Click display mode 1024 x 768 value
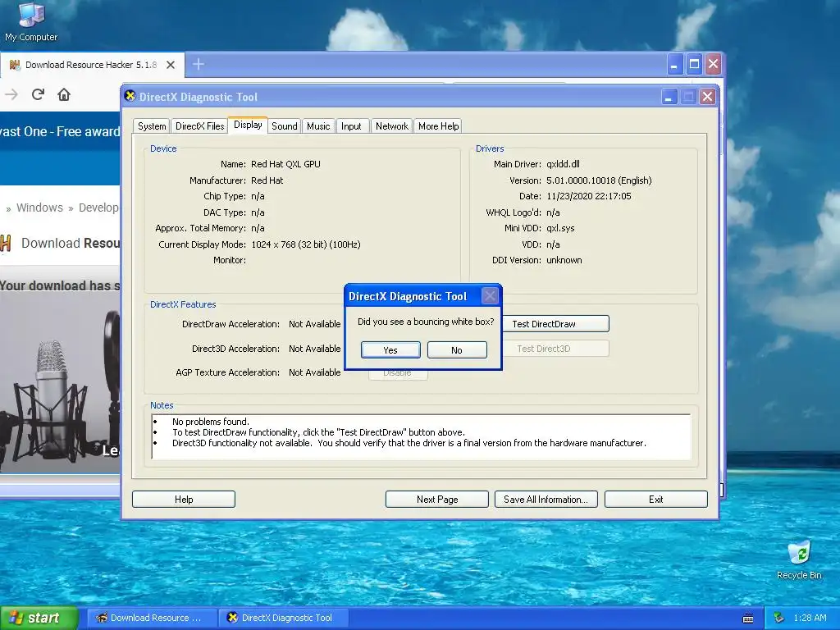Image resolution: width=840 pixels, height=630 pixels. tap(305, 244)
